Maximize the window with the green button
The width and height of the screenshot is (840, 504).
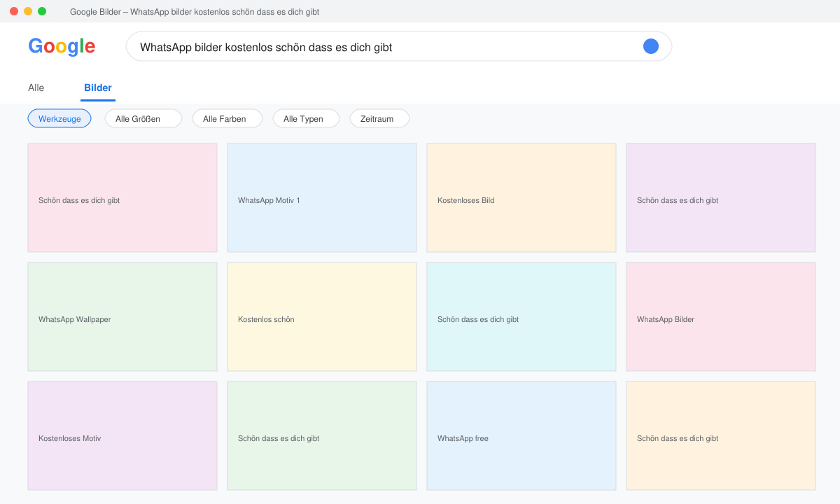42,11
